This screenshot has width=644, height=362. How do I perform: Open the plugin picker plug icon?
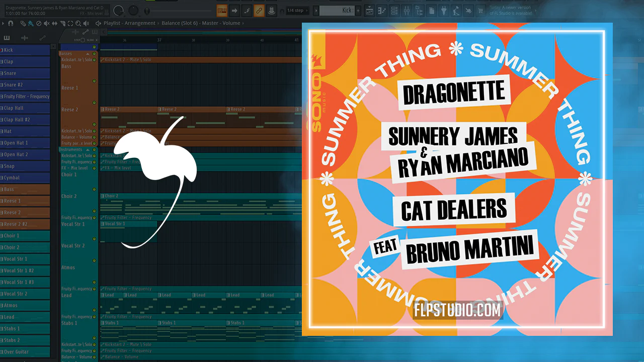[x=444, y=10]
